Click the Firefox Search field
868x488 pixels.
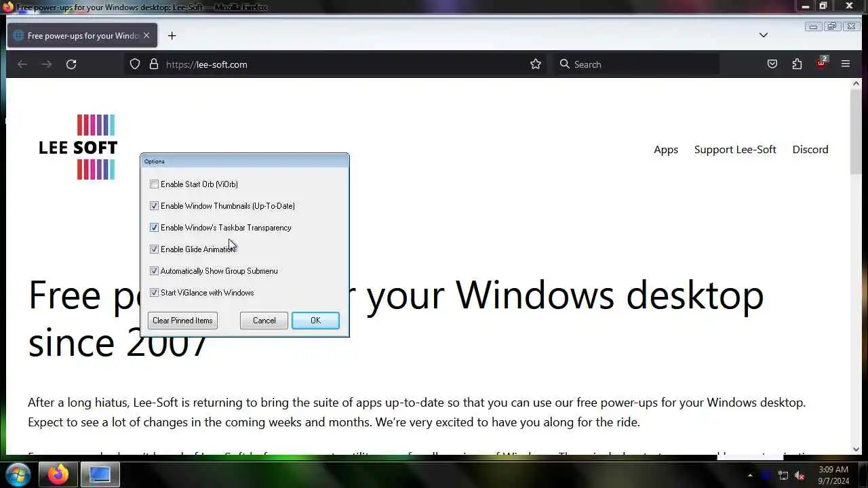pyautogui.click(x=637, y=64)
